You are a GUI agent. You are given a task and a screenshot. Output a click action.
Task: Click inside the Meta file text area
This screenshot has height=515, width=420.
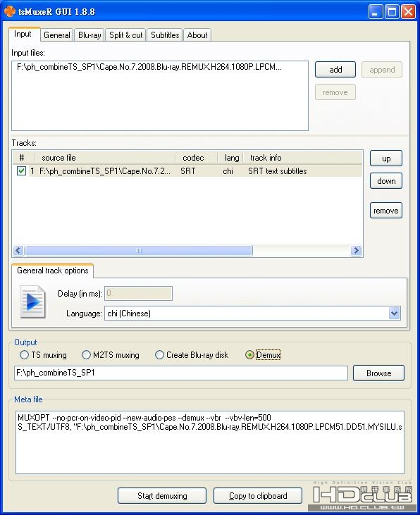coord(210,442)
